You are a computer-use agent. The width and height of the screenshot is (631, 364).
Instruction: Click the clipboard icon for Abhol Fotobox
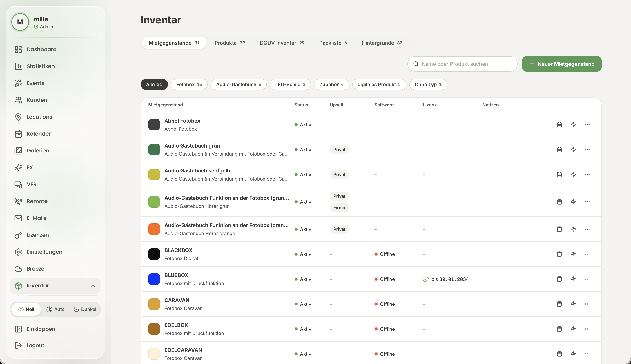(x=559, y=125)
